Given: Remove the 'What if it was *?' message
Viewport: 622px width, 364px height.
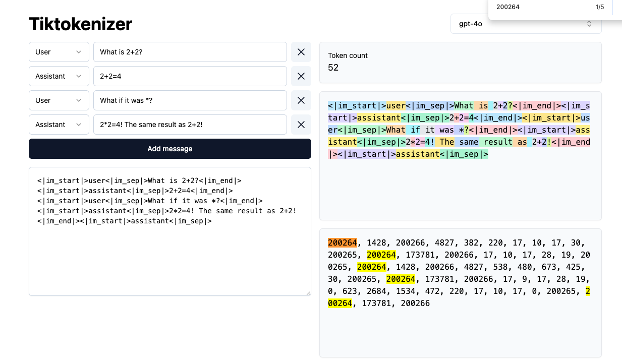Looking at the screenshot, I should 301,100.
